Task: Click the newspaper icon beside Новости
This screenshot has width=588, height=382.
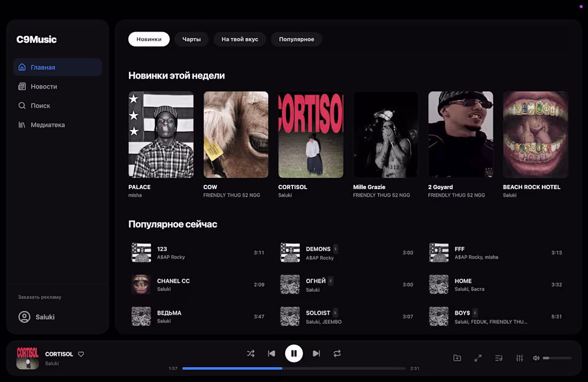Action: [22, 86]
